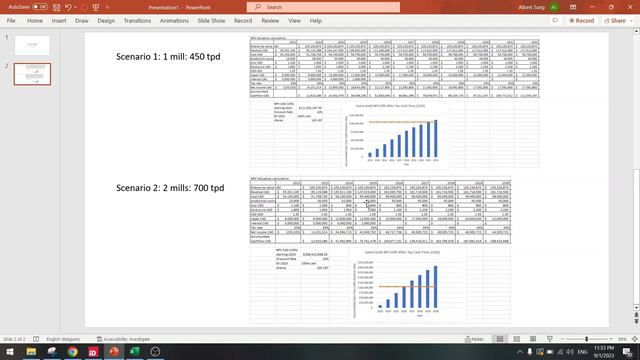Select slide 2 thumbnail
The image size is (640, 360).
[x=32, y=74]
